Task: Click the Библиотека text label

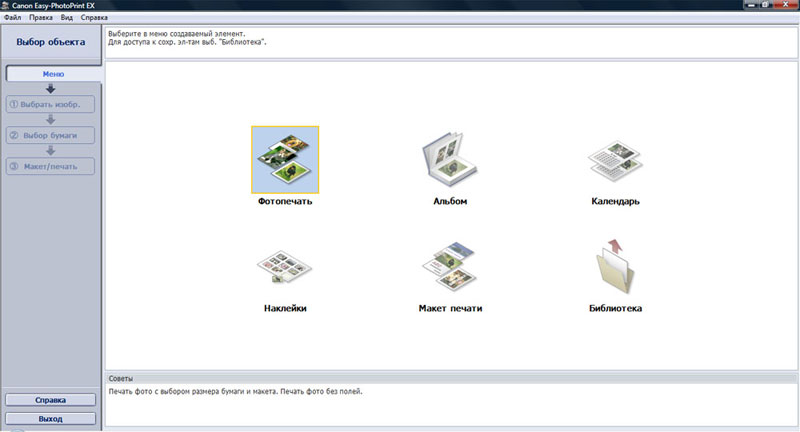Action: tap(615, 308)
